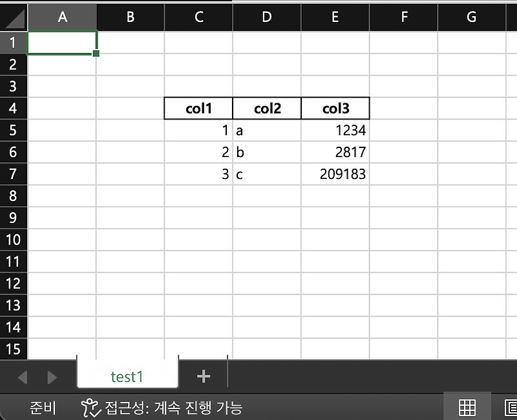This screenshot has width=517, height=420.
Task: Go to next sheet with right arrow
Action: tap(52, 377)
